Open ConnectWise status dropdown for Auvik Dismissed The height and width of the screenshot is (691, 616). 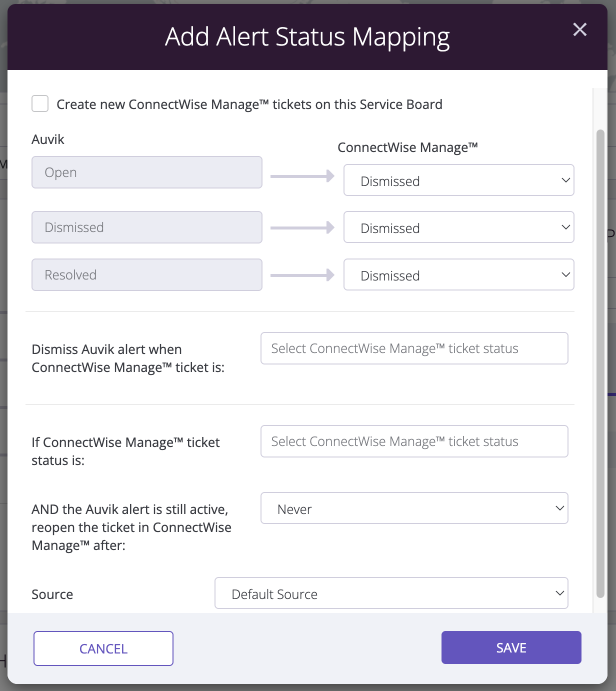coord(458,227)
